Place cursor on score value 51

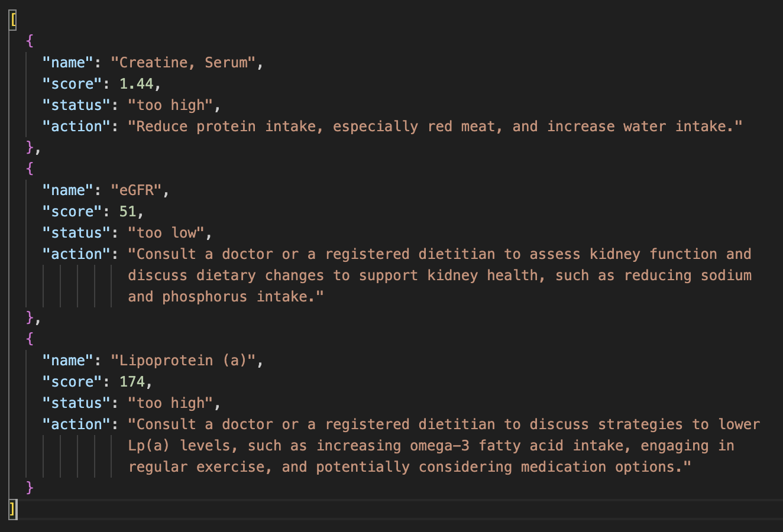click(128, 212)
